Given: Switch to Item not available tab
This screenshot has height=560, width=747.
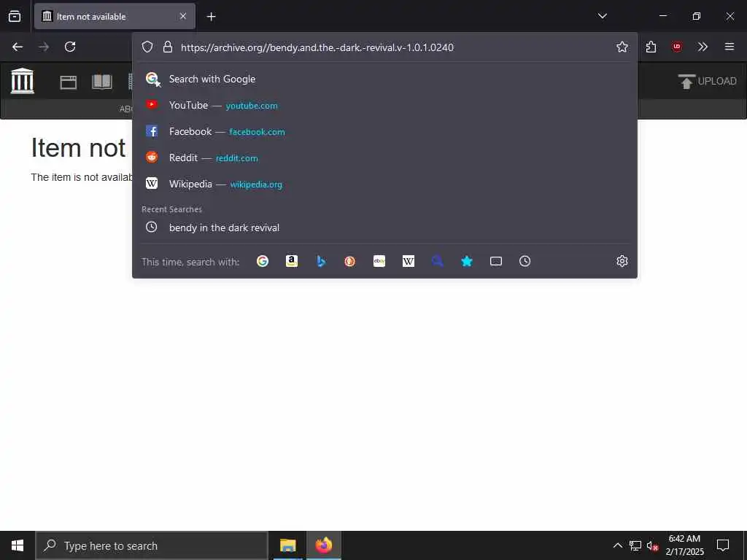Looking at the screenshot, I should [115, 16].
